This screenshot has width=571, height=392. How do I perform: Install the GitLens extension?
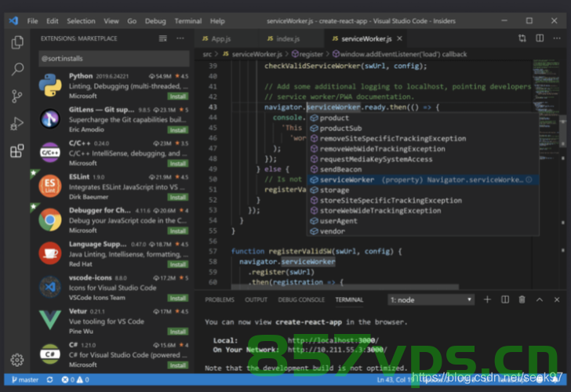coord(178,130)
